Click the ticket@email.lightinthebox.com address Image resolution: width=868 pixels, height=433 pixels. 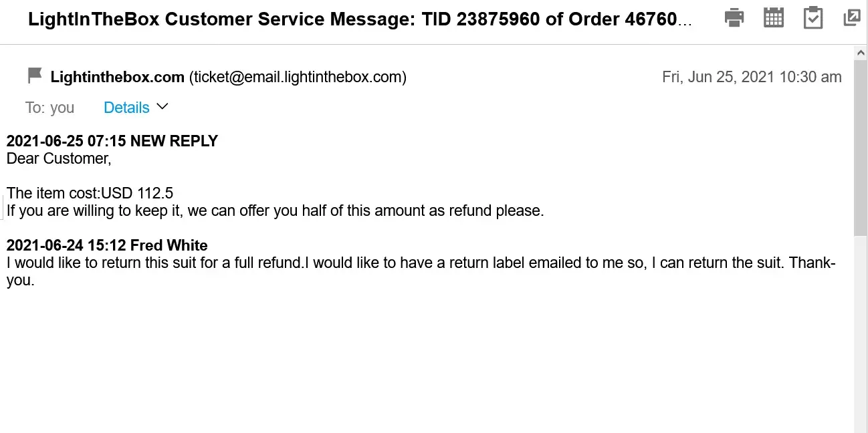(298, 77)
